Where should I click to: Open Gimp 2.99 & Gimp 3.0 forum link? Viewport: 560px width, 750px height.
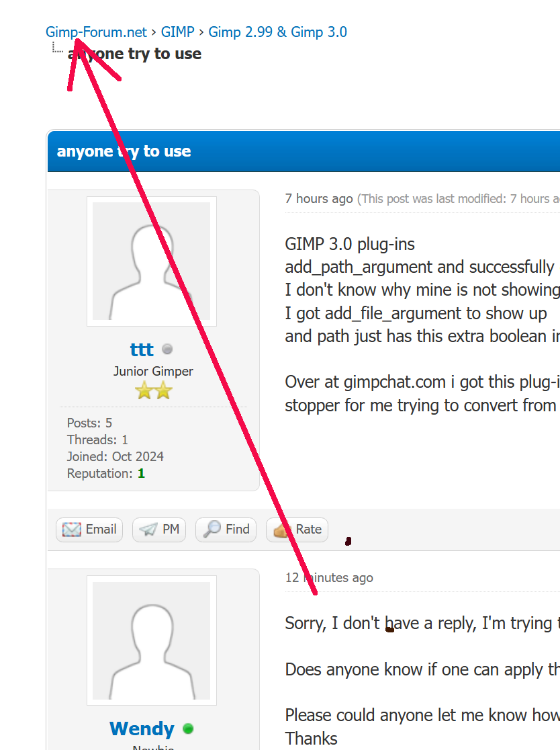coord(277,32)
